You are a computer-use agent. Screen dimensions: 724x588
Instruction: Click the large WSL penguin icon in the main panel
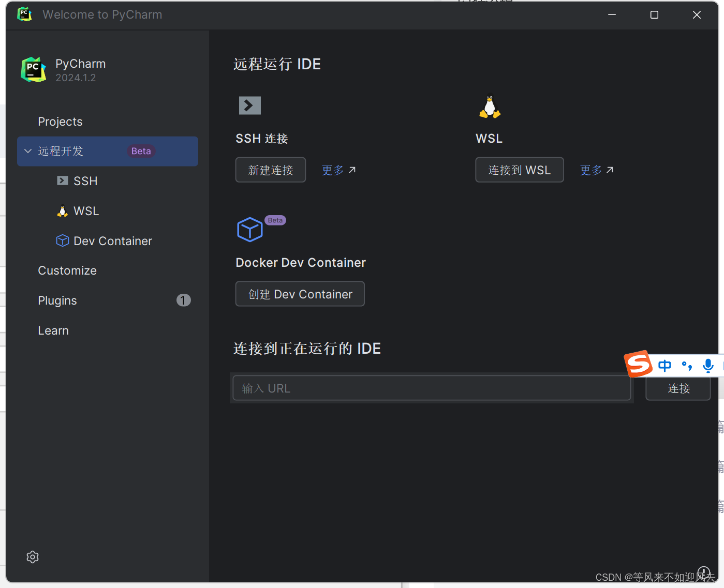pyautogui.click(x=490, y=106)
